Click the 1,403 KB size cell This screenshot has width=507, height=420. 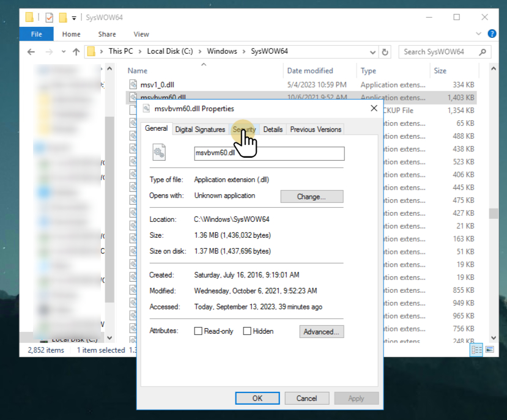pos(461,98)
